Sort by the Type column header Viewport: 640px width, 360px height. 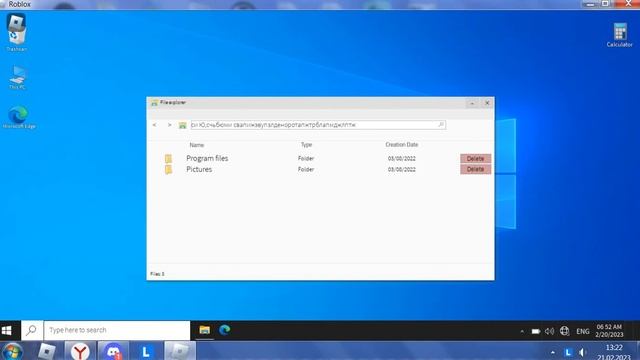tap(307, 145)
